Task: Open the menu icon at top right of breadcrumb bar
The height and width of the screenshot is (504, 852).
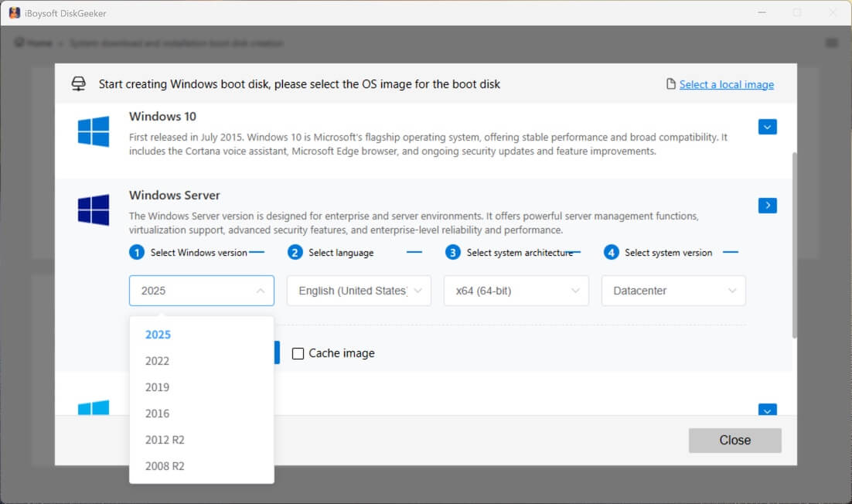Action: 832,43
